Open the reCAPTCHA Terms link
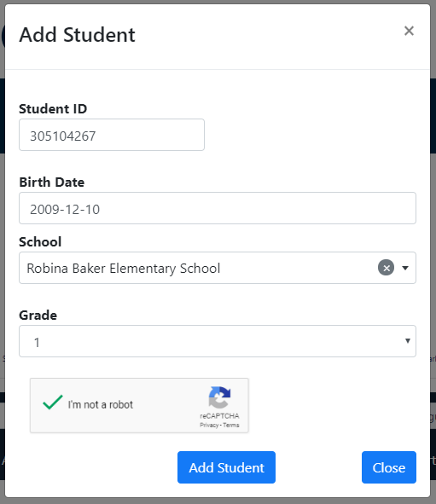Screen dimensions: 436x504 [231, 426]
